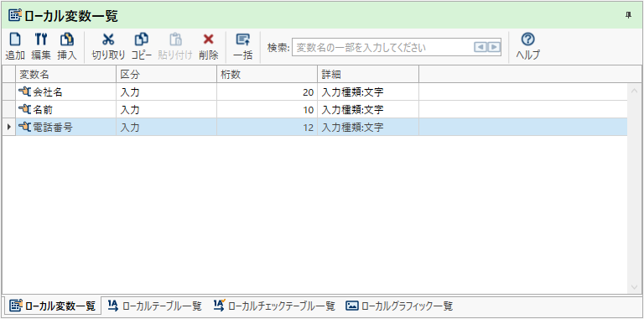
Task: Click 桁数 value 10 cell
Action: pos(267,110)
